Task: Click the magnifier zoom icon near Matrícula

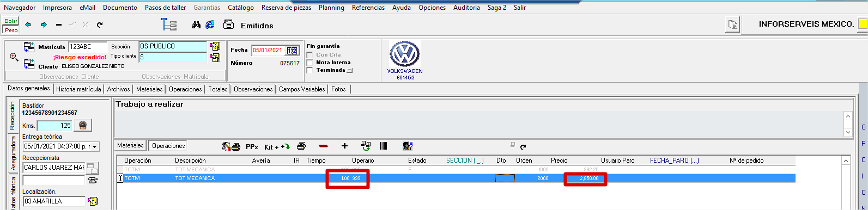Action: point(14,57)
